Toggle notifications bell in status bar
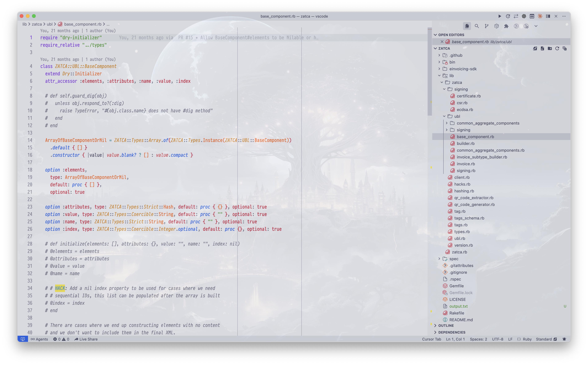The image size is (588, 365). pos(564,339)
